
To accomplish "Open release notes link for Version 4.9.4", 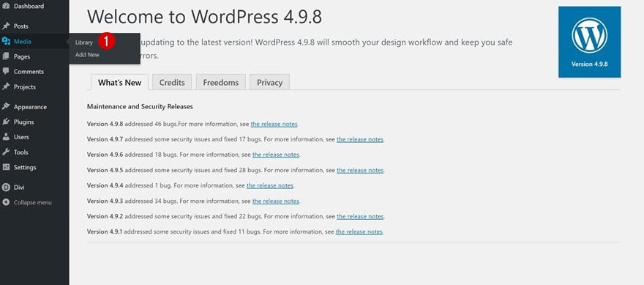I will tap(270, 185).
